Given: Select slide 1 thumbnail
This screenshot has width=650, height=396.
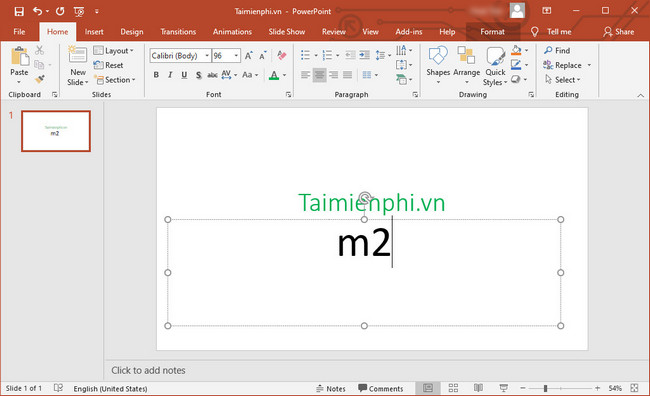Looking at the screenshot, I should point(56,131).
